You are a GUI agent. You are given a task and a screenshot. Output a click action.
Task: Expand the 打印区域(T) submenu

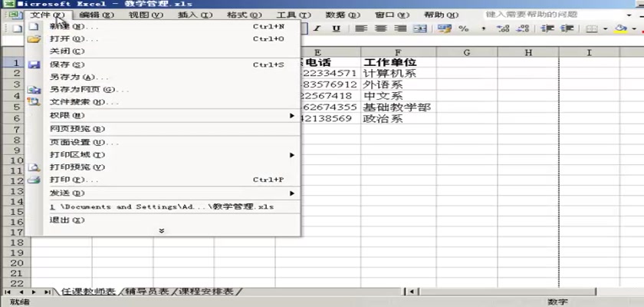(163, 155)
